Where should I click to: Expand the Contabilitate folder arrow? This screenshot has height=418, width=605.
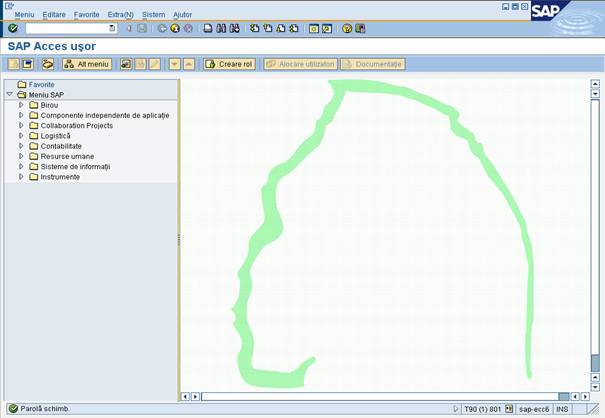[21, 146]
